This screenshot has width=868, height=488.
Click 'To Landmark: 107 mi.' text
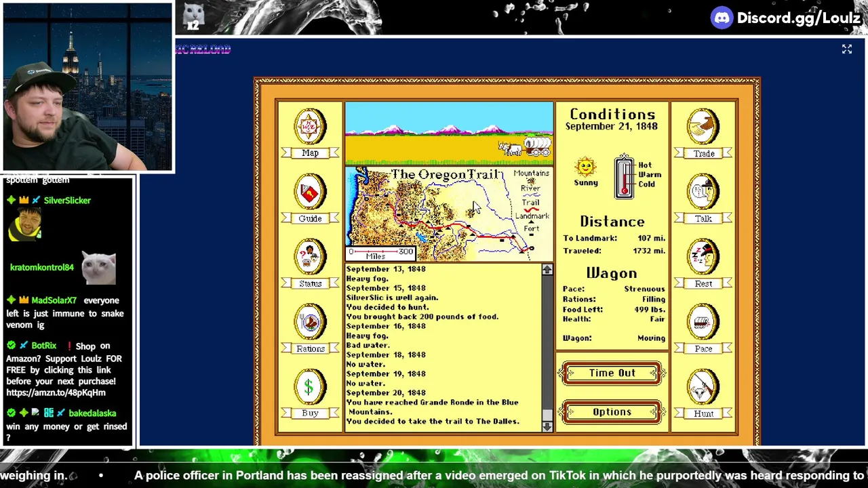(x=614, y=239)
